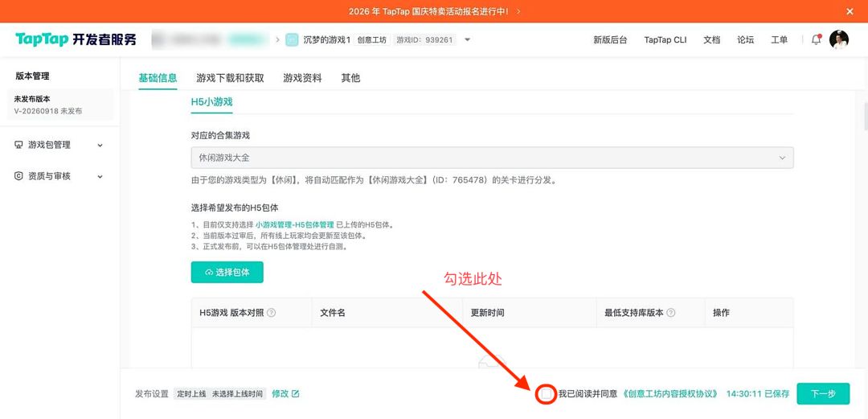Viewport: 868px width, 419px height.
Task: Open the 小游戏管理-H5包体管理 link
Action: 294,225
